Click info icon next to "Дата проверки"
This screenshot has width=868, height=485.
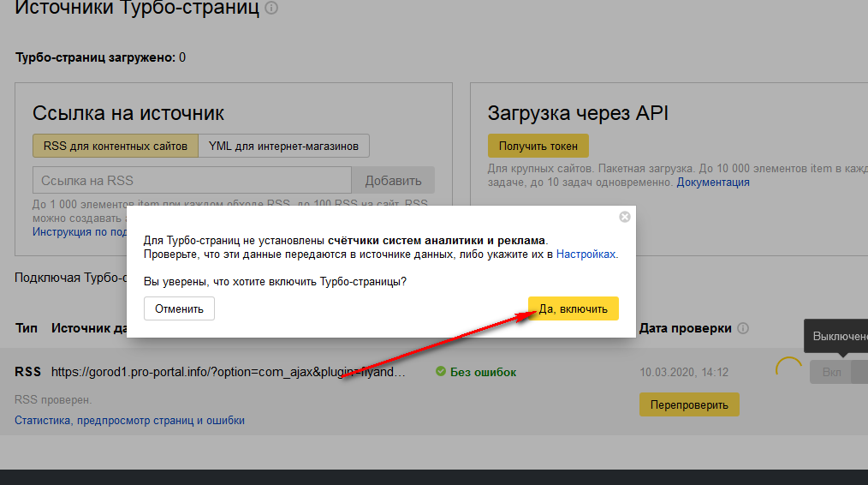743,328
